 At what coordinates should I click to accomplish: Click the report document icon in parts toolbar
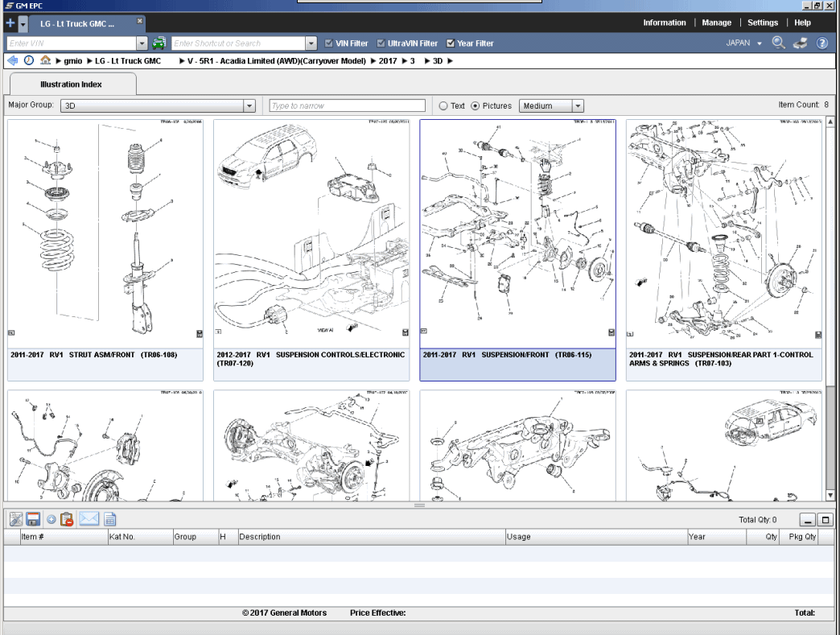[x=110, y=518]
